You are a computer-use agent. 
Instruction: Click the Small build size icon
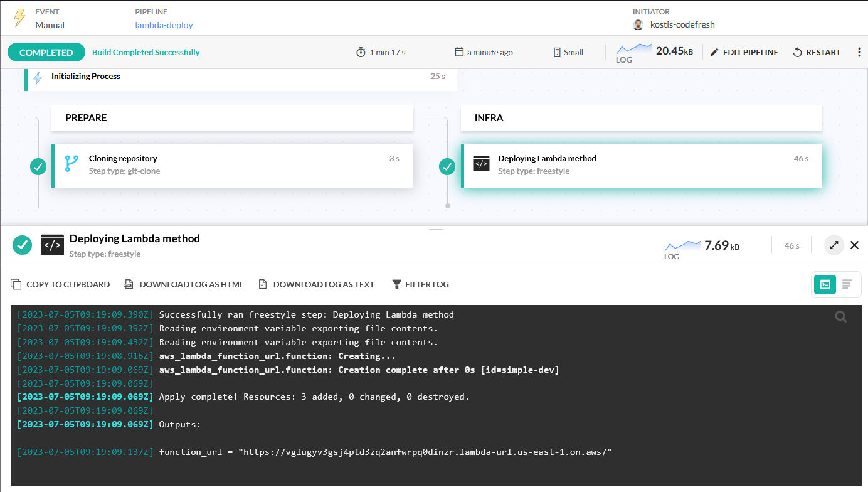point(557,53)
